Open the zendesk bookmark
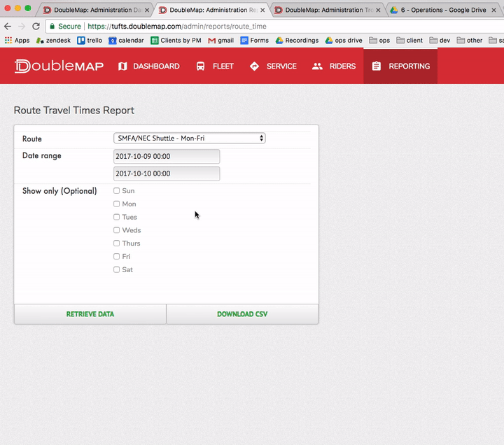Screen dimensions: 504x445 (53, 41)
